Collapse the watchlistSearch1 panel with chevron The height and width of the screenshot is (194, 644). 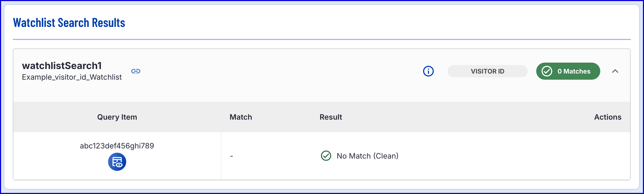615,71
